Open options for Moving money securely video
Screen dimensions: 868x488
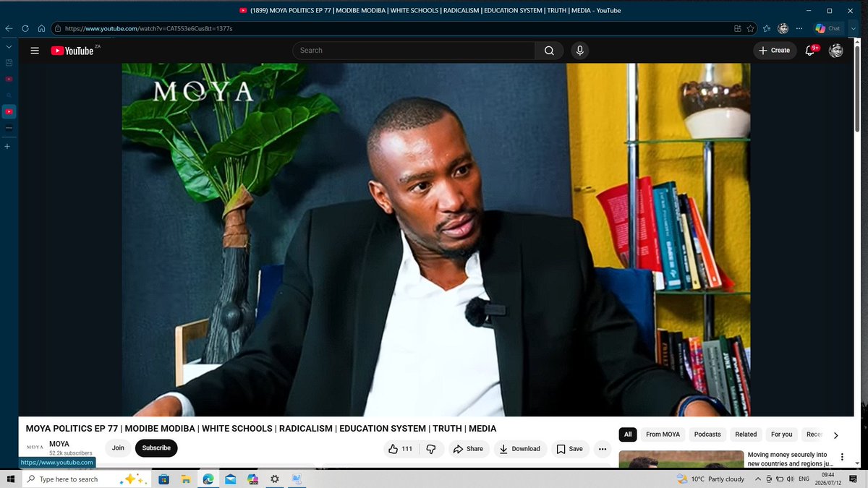pos(841,457)
